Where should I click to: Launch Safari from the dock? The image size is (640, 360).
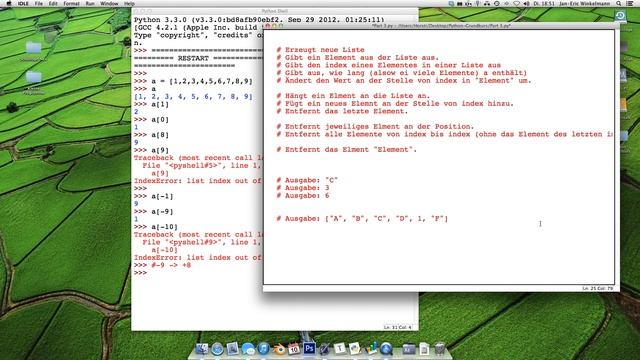217,349
